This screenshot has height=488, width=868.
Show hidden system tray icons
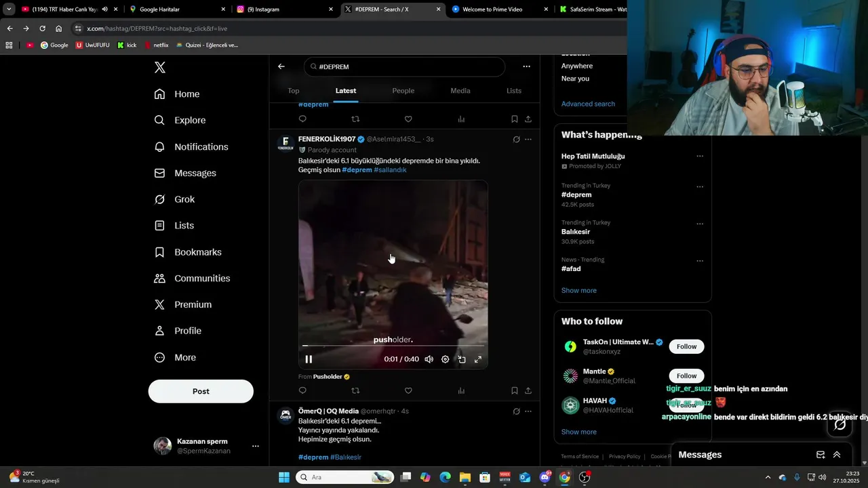tap(768, 477)
